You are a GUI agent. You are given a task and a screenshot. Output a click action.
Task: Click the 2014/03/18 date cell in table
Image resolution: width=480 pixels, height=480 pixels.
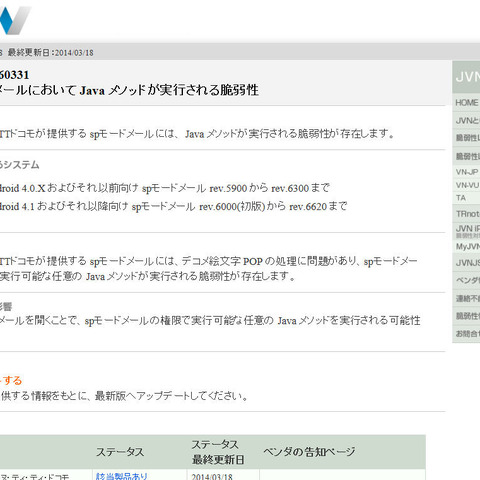pyautogui.click(x=212, y=476)
